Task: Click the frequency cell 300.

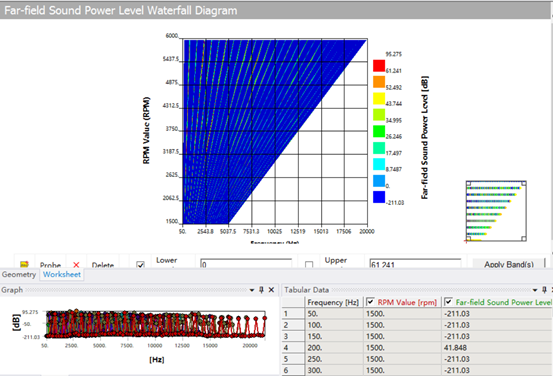Action: (x=334, y=370)
